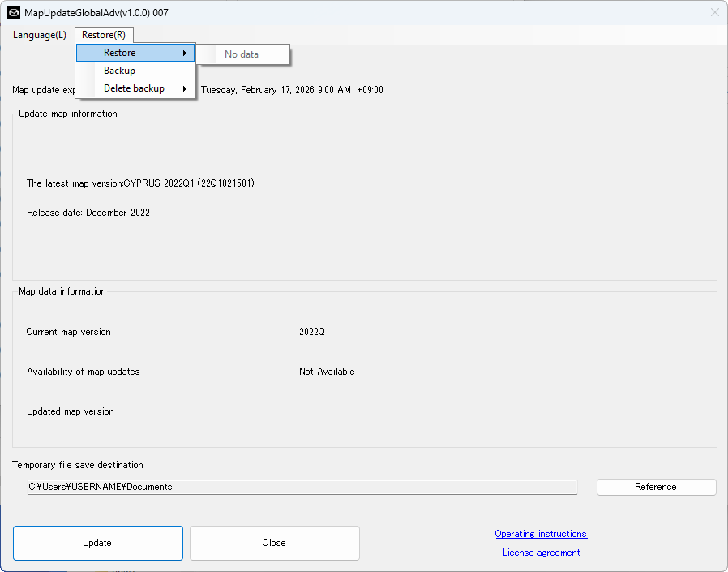Start the map update with Update button
728x572 pixels.
coord(97,543)
